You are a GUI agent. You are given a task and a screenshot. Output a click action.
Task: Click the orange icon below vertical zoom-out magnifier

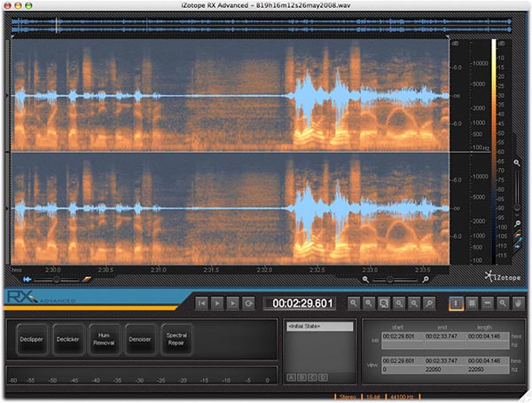pos(517,234)
